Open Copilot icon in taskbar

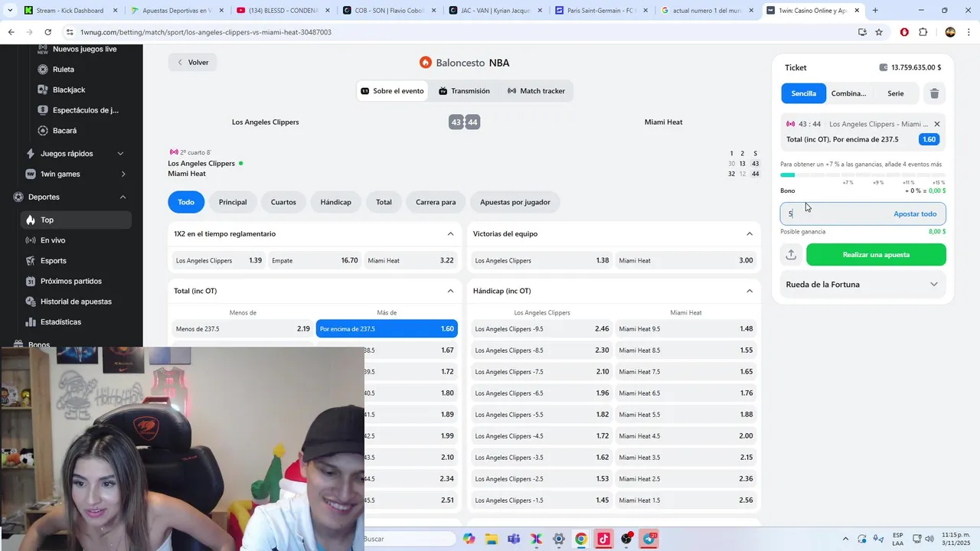coord(468,539)
